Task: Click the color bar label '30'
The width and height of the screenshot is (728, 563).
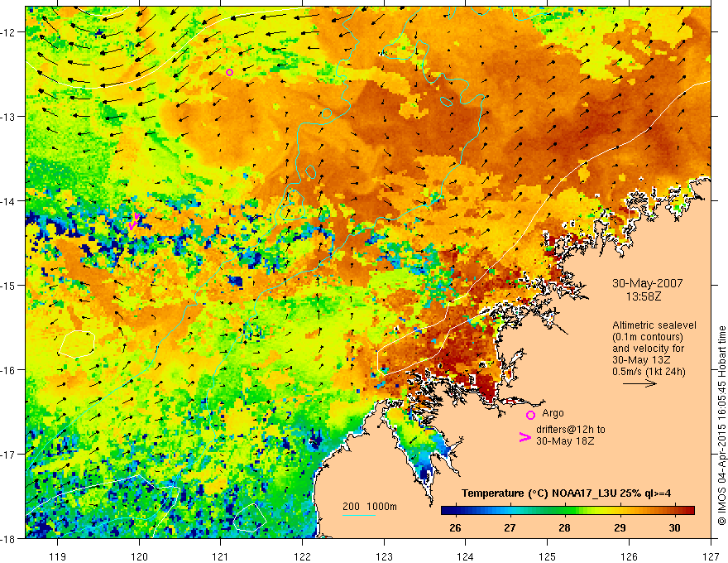Action: point(674,527)
